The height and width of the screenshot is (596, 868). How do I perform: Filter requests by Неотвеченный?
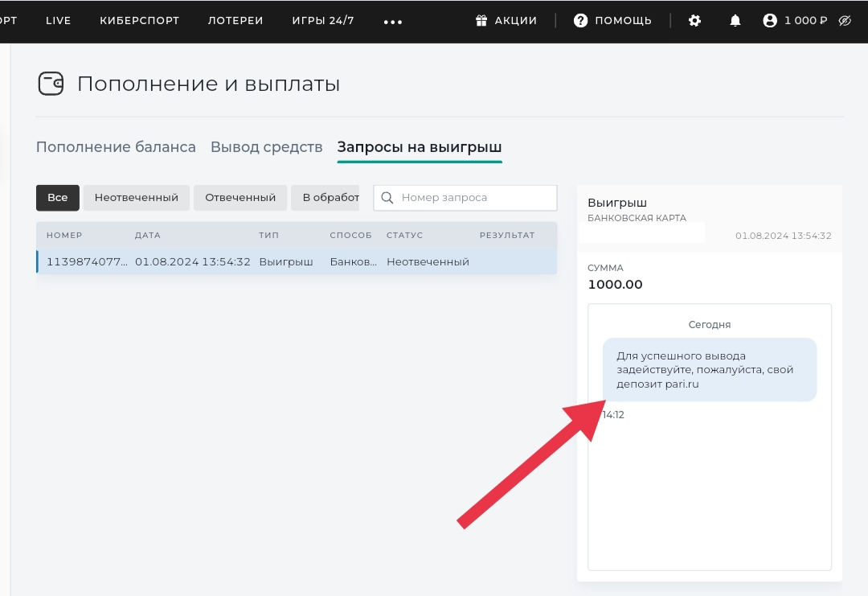coord(136,198)
